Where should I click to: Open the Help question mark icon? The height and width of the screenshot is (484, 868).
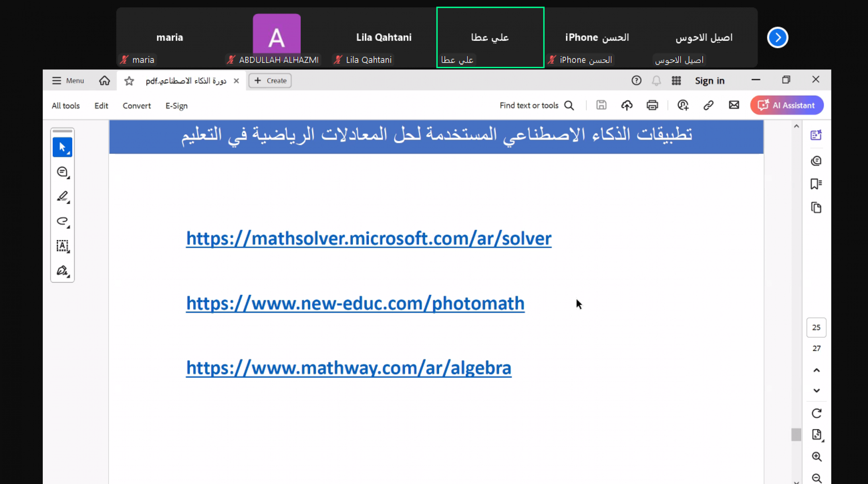636,81
